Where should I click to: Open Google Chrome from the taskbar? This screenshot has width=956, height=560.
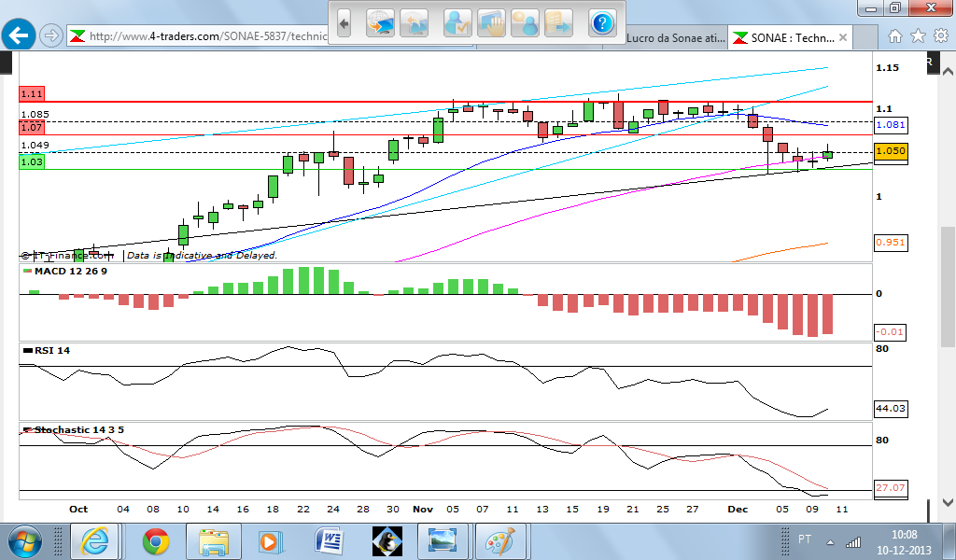point(155,541)
